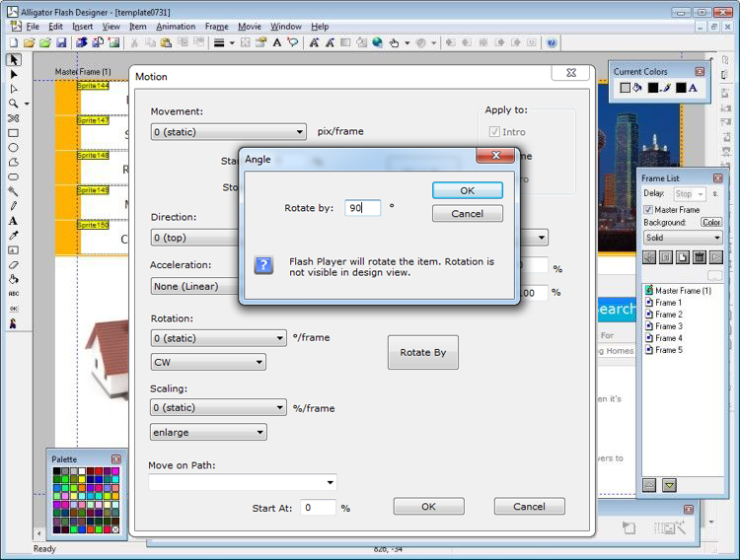Click Cancel at bottom of Motion dialog
Image resolution: width=740 pixels, height=560 pixels.
529,506
